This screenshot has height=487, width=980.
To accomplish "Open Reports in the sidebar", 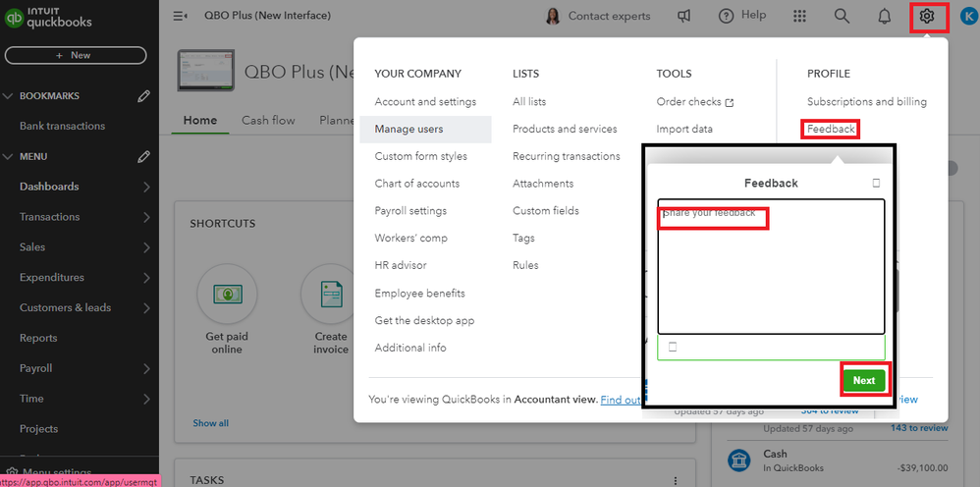I will coord(38,338).
